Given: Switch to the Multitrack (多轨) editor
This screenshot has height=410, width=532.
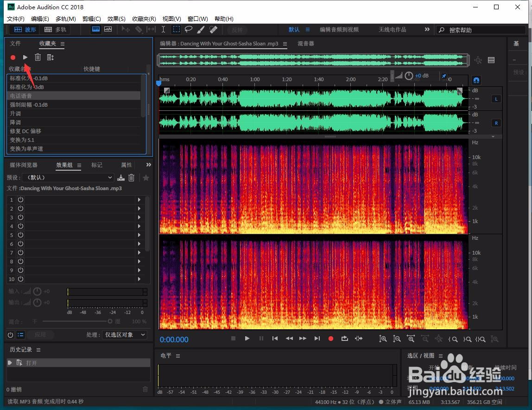Looking at the screenshot, I should tap(55, 30).
